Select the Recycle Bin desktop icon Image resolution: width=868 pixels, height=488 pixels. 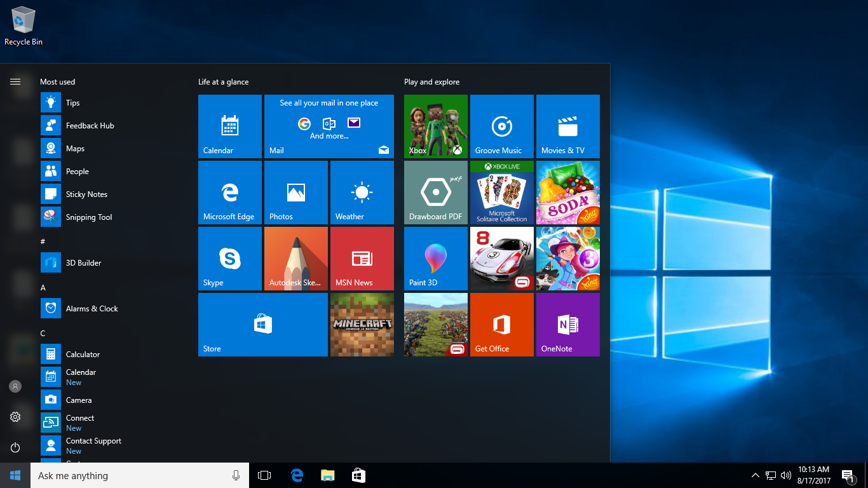point(24,27)
